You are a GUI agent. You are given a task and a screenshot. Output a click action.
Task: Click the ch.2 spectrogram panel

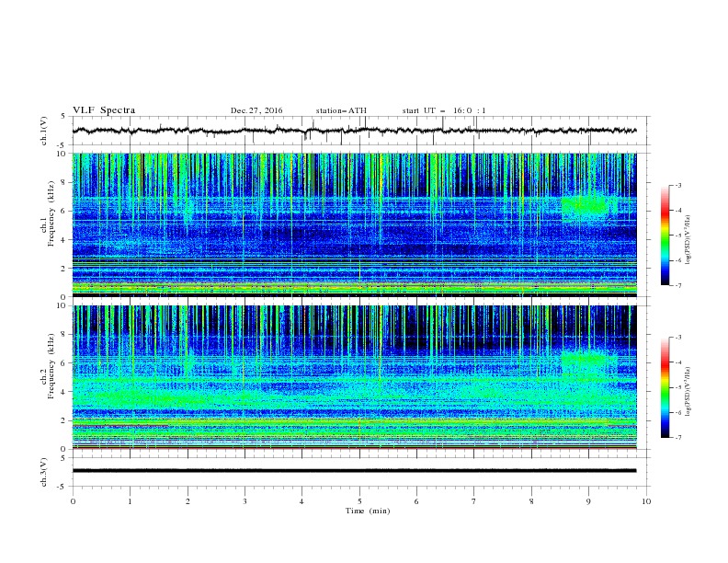pyautogui.click(x=354, y=377)
